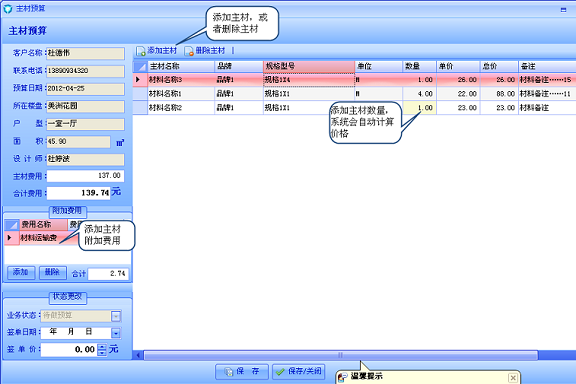Click the scrollbar left arrow
This screenshot has height=384, width=576.
tap(138, 355)
